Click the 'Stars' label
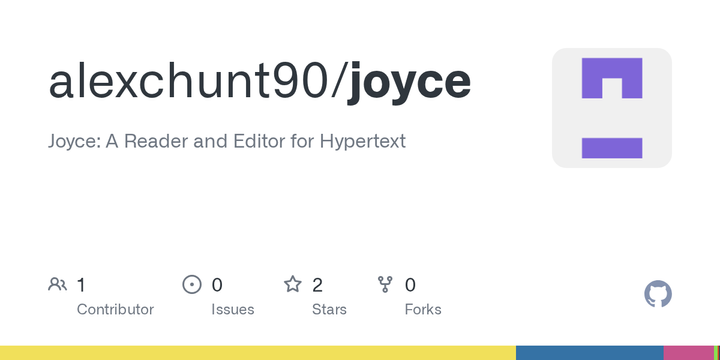Viewport: 720px width, 360px height. tap(329, 309)
